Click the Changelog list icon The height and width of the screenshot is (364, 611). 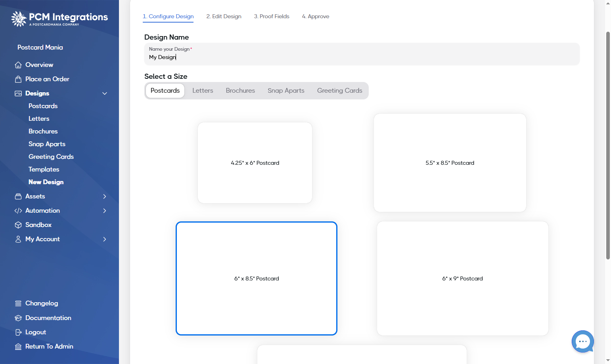(18, 303)
